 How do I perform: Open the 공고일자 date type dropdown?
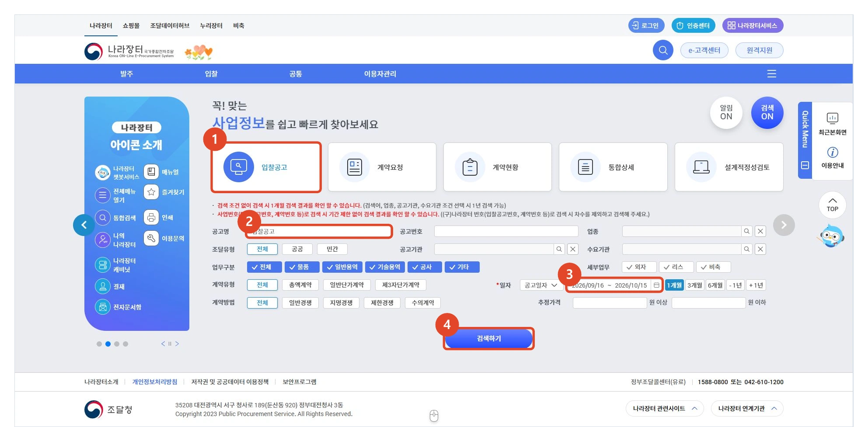pos(541,285)
